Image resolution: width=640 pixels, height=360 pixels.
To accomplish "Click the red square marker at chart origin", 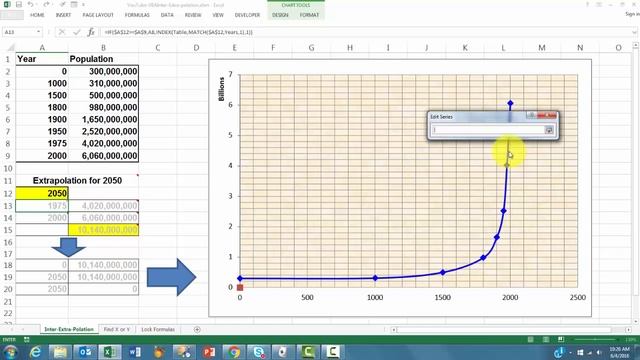I will pyautogui.click(x=240, y=288).
